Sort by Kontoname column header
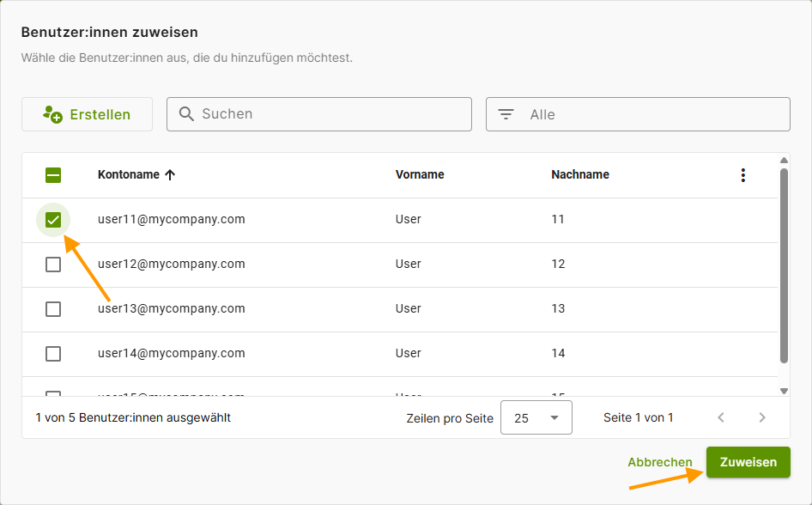This screenshot has width=812, height=505. click(129, 175)
